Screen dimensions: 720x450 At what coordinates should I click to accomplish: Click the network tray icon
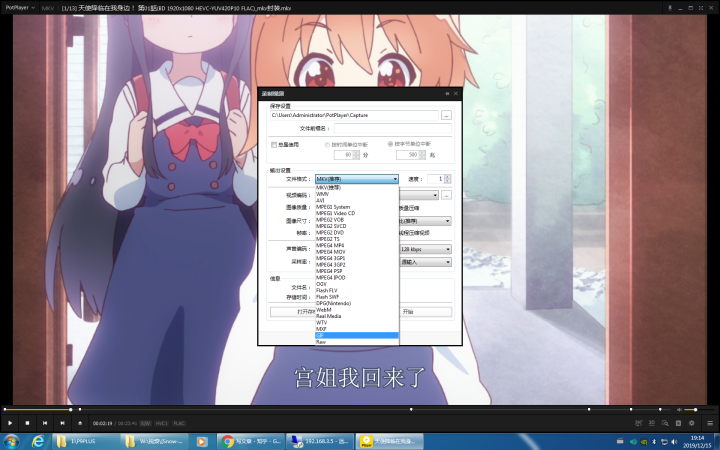point(664,442)
